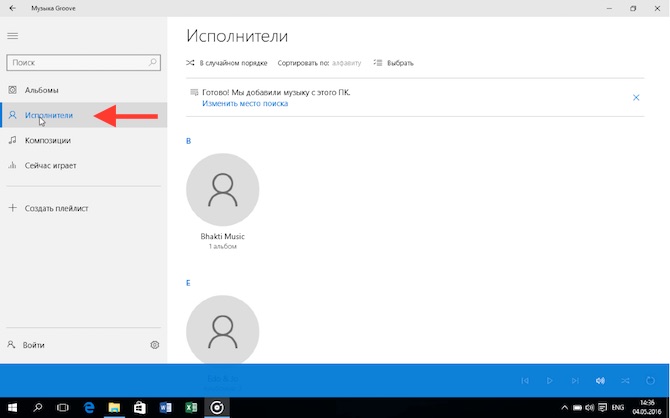Open taskbar search
This screenshot has width=670, height=418.
coord(38,408)
